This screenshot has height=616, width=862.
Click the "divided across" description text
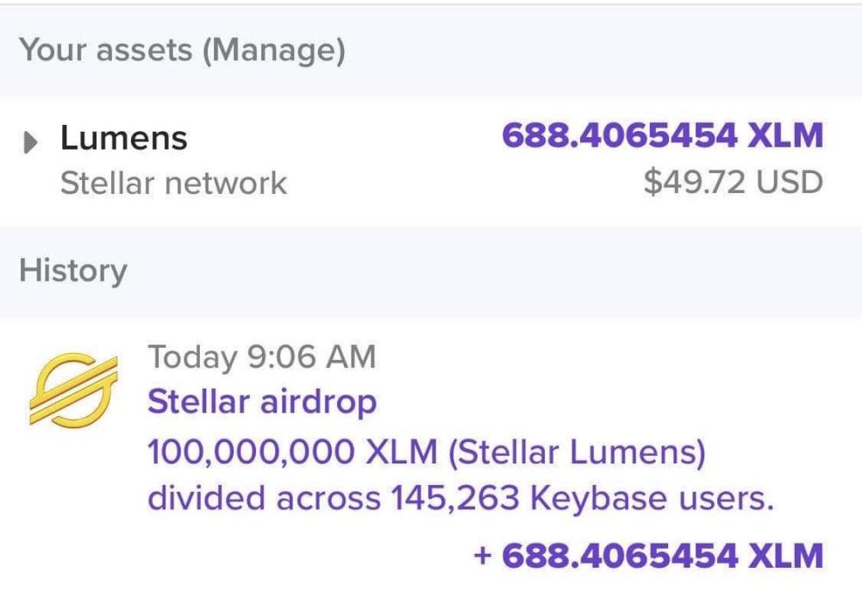[264, 499]
